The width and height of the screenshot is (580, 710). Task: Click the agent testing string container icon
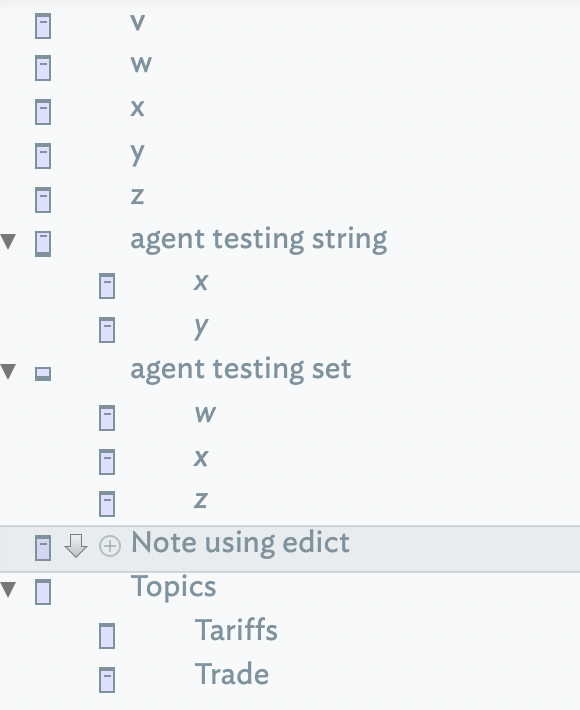[x=43, y=244]
